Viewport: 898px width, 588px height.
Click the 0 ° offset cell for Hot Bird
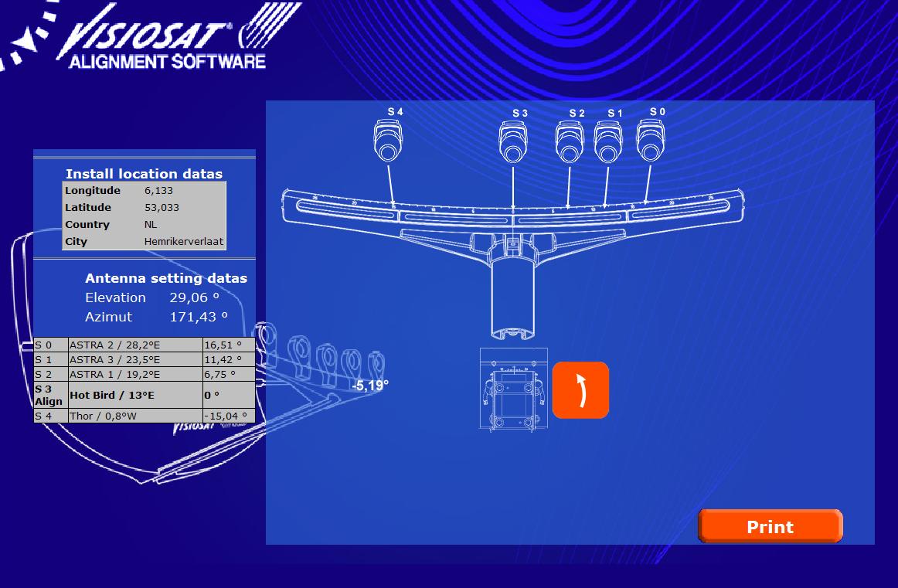point(229,395)
